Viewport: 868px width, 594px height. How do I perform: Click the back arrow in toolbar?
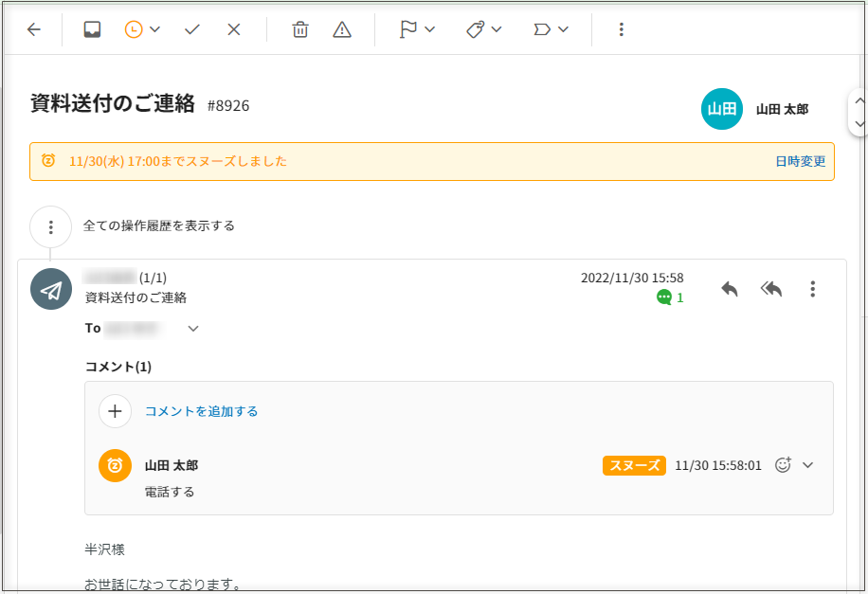(x=34, y=29)
